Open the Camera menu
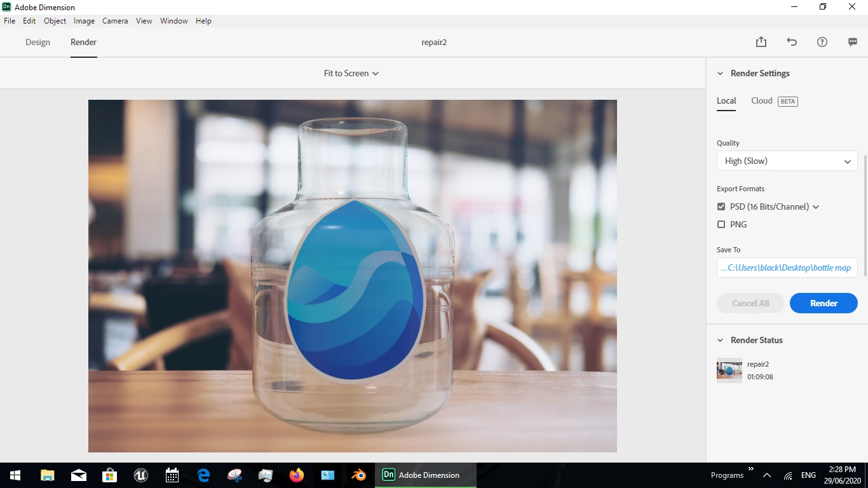 [115, 21]
